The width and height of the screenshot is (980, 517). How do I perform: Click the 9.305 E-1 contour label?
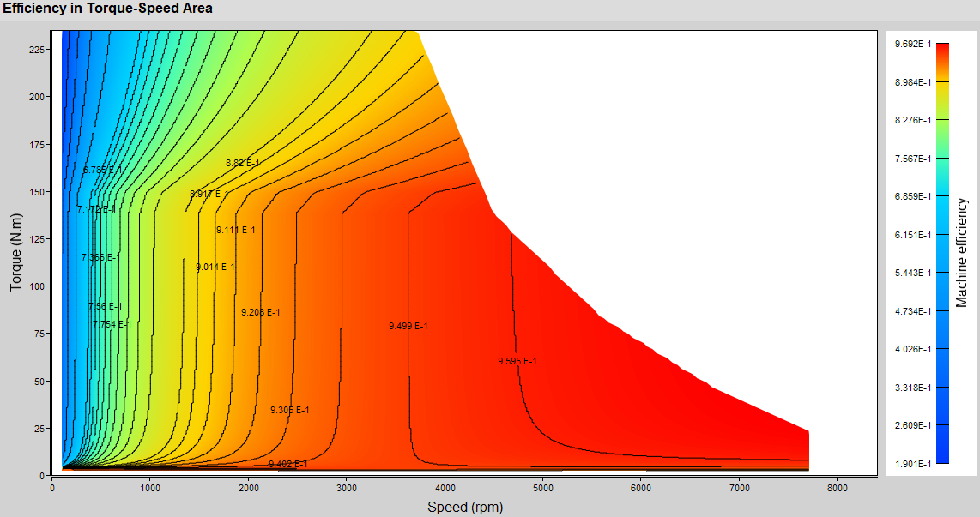tap(289, 411)
